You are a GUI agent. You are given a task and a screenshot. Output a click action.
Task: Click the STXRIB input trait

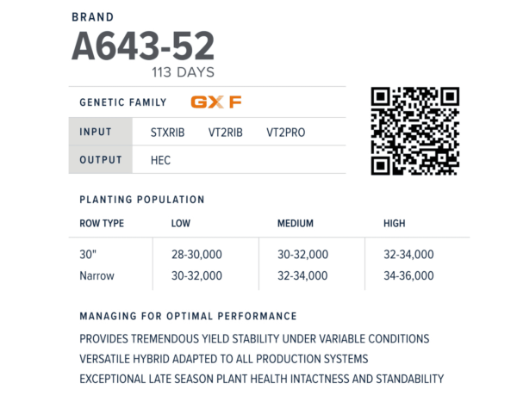coord(170,133)
